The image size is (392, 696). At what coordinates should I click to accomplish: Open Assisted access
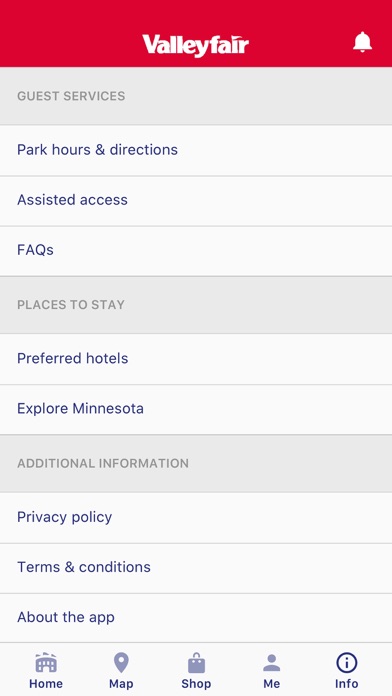[196, 200]
